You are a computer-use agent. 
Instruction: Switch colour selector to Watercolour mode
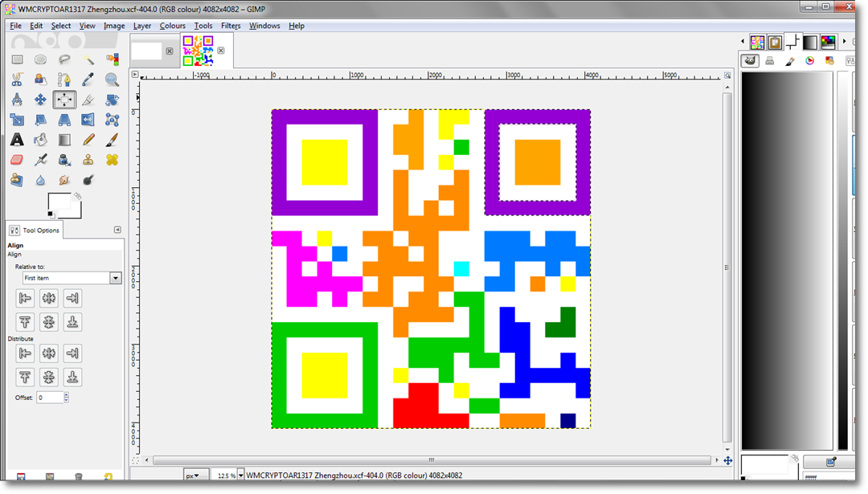(x=790, y=60)
